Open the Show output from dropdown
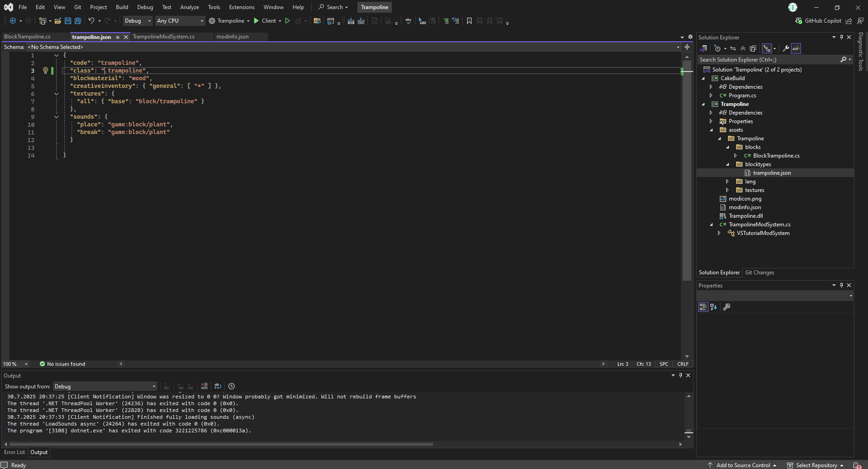Image resolution: width=868 pixels, height=469 pixels. tap(105, 387)
